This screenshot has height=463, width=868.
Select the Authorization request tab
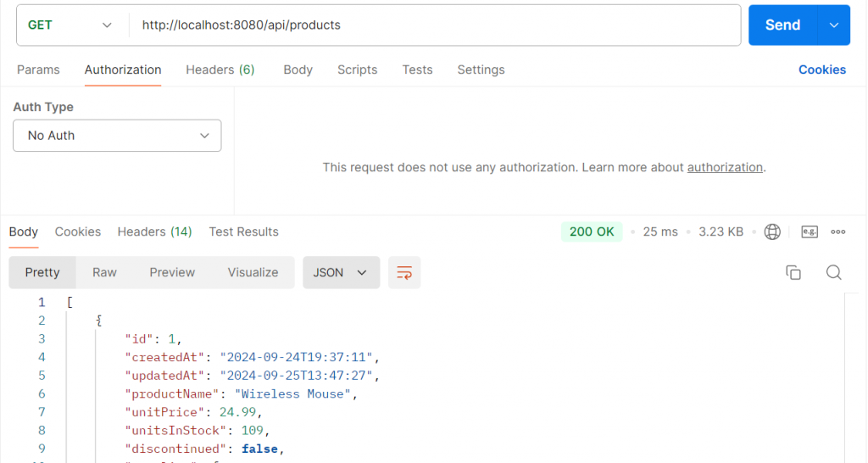click(123, 70)
